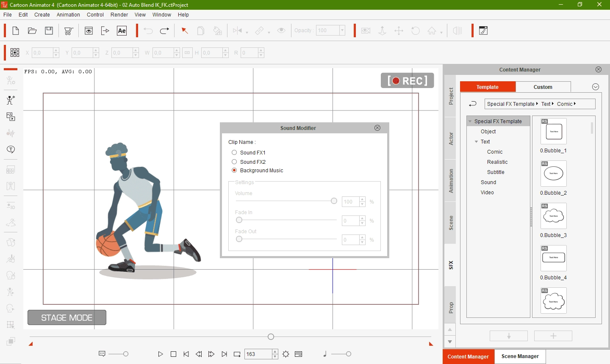Click the back arrow in Content Manager
The height and width of the screenshot is (364, 610).
click(x=473, y=104)
